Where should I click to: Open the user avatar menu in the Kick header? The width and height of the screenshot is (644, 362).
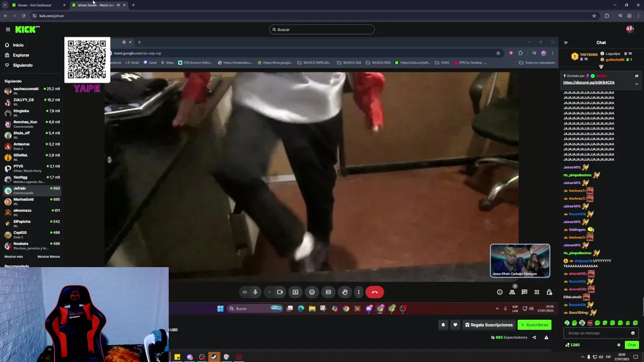(x=629, y=29)
